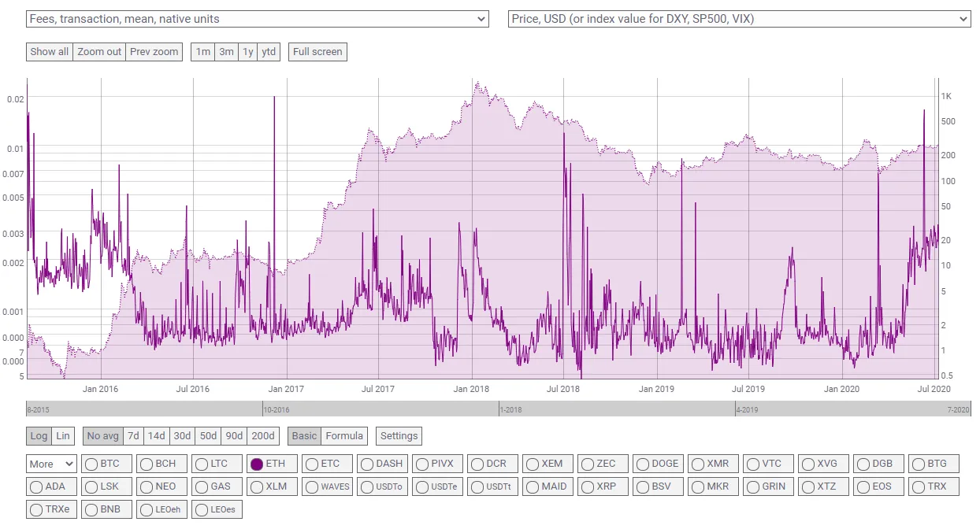Switch scale to Log

click(x=39, y=436)
